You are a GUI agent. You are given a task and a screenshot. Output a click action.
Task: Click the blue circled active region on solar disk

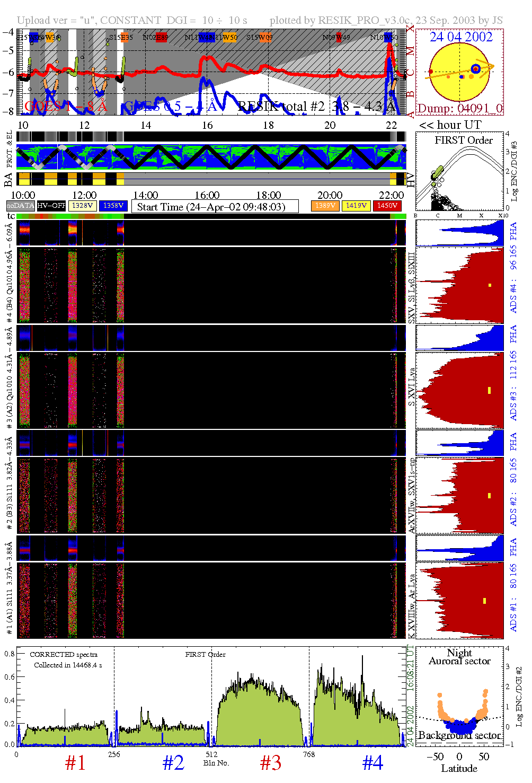[476, 68]
